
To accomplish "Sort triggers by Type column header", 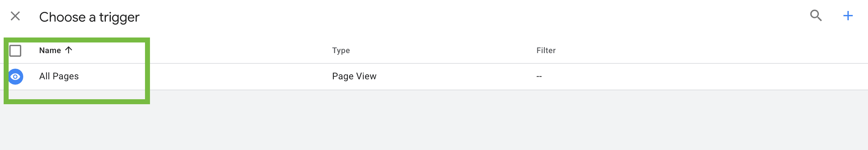I will 341,50.
